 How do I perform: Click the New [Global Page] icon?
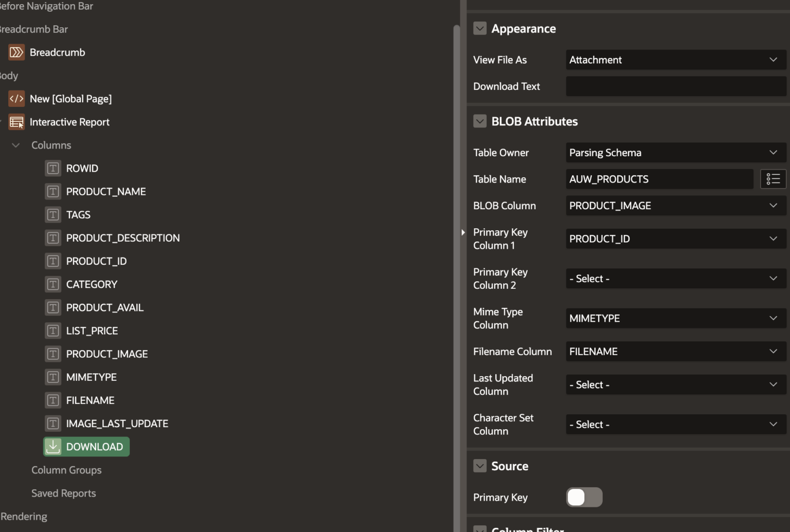click(x=16, y=99)
